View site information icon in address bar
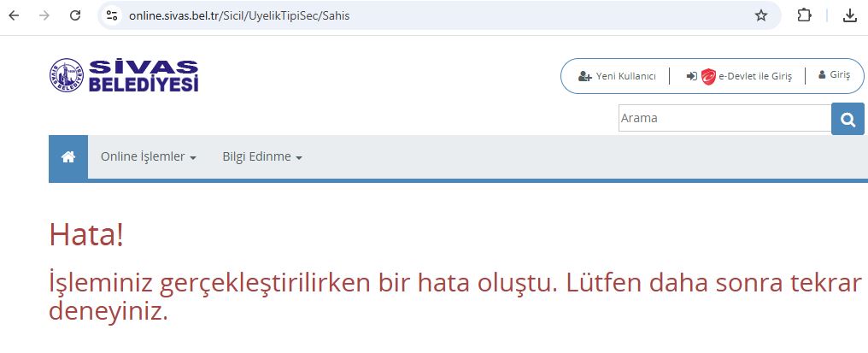The width and height of the screenshot is (868, 353). 111,15
